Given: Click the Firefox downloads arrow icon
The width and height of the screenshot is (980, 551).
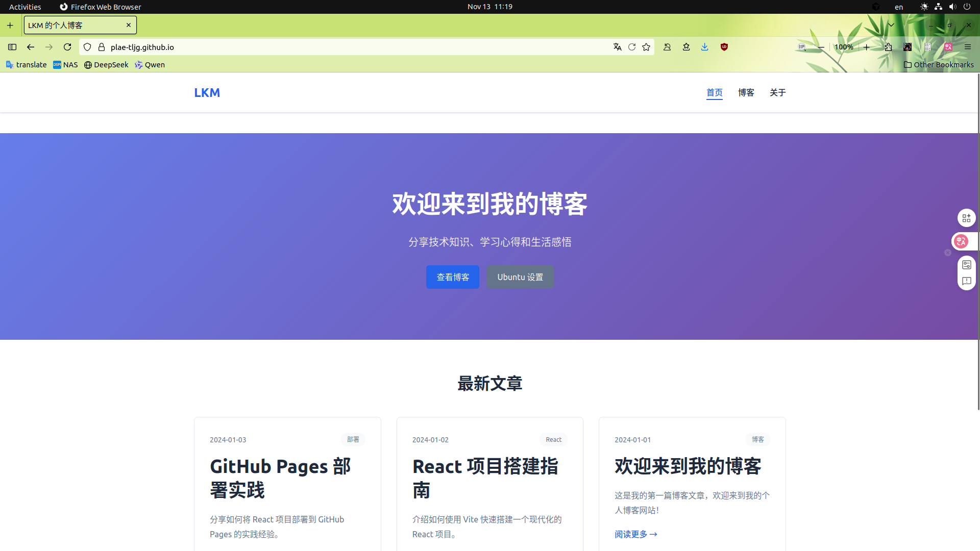Looking at the screenshot, I should (705, 46).
